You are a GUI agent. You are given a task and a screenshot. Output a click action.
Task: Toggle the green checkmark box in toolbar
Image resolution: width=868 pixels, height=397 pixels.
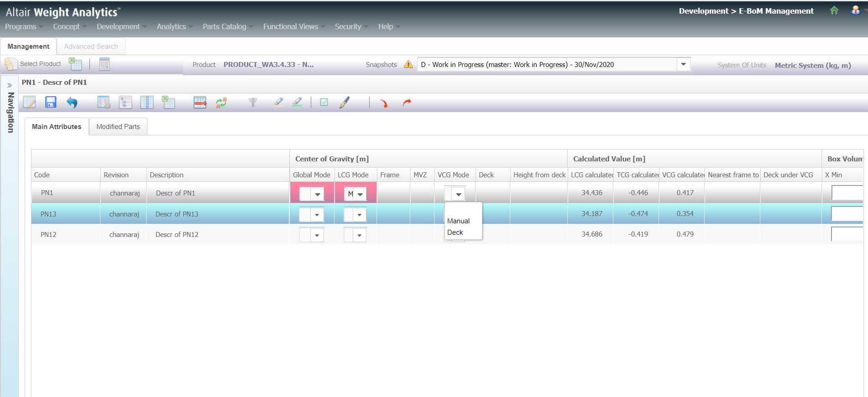pos(324,103)
